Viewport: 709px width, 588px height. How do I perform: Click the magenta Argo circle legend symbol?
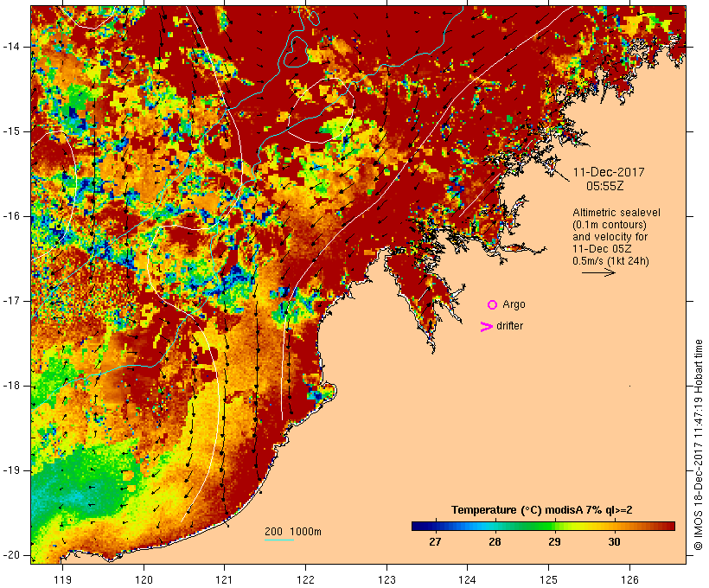[493, 305]
